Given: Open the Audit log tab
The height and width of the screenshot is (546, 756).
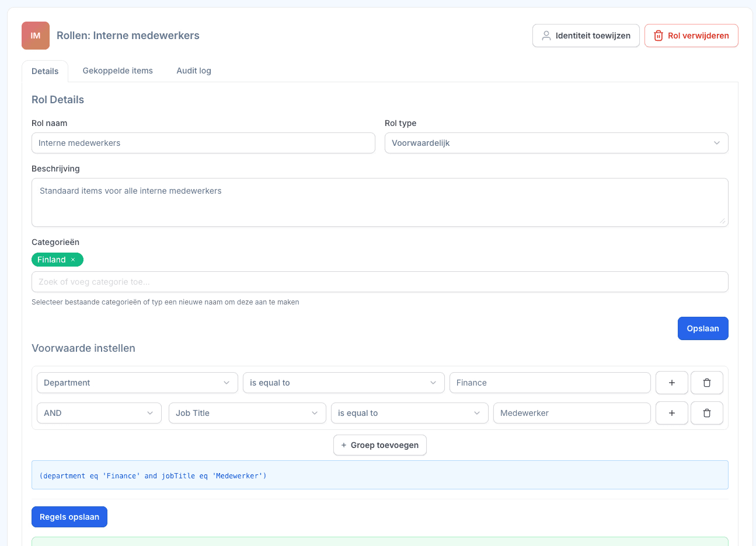Looking at the screenshot, I should (194, 71).
